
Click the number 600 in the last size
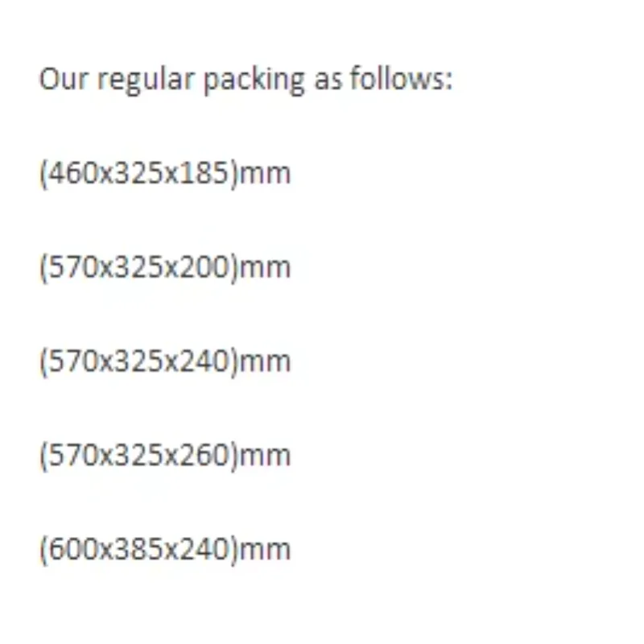[73, 549]
